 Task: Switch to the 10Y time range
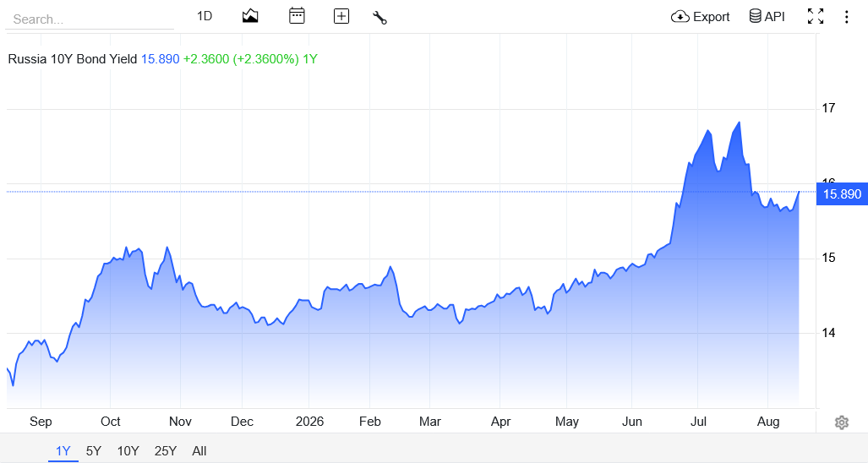tap(128, 451)
